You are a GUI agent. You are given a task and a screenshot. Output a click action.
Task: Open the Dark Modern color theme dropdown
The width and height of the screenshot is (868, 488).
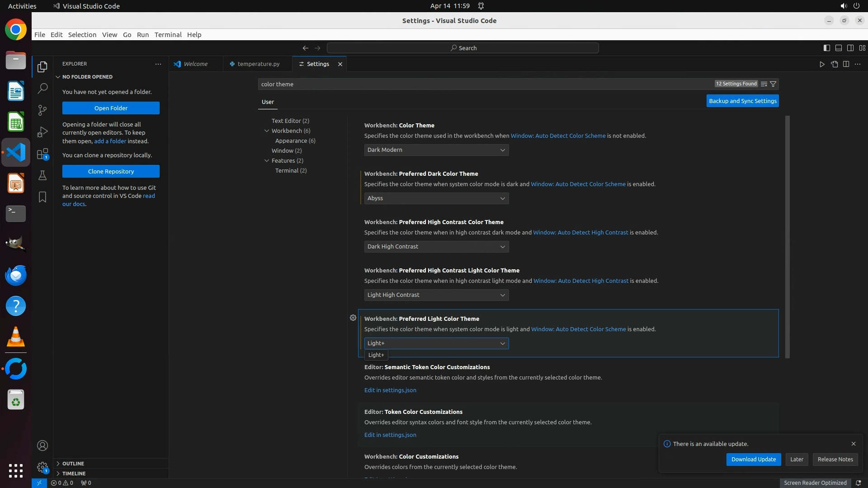[436, 150]
